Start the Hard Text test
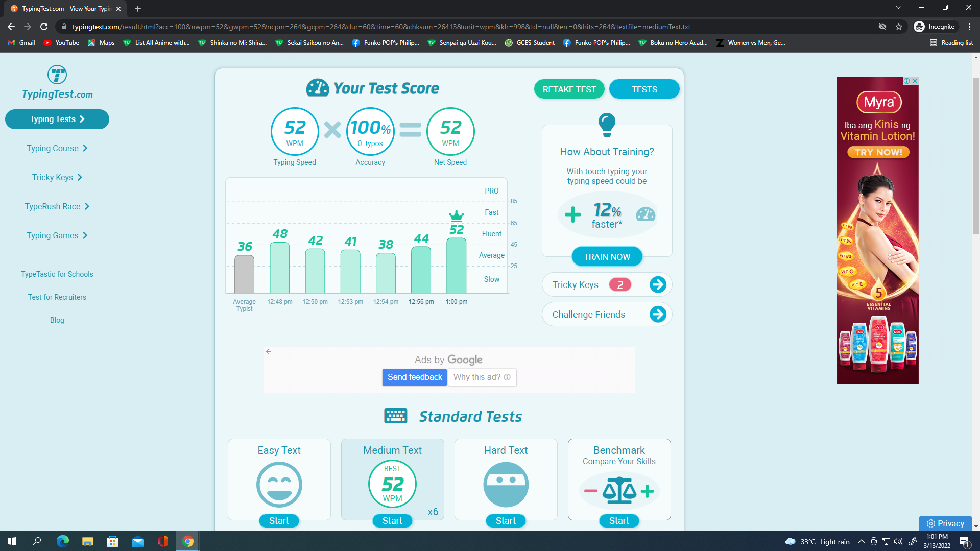This screenshot has width=980, height=551. click(x=506, y=521)
